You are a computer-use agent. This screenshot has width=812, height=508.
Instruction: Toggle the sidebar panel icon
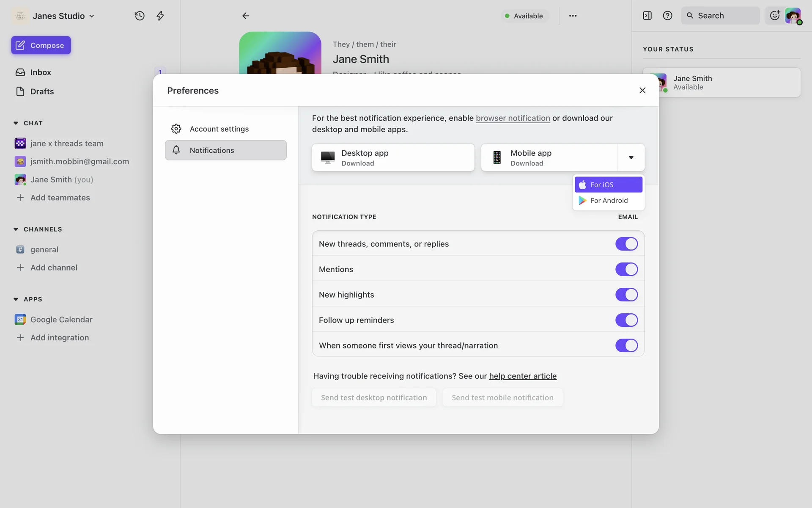point(647,16)
